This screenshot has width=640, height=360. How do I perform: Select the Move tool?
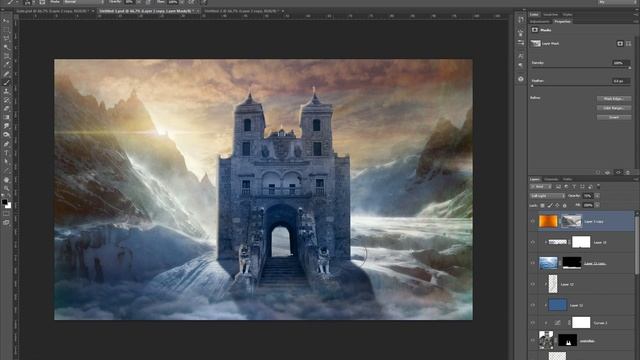(6, 20)
